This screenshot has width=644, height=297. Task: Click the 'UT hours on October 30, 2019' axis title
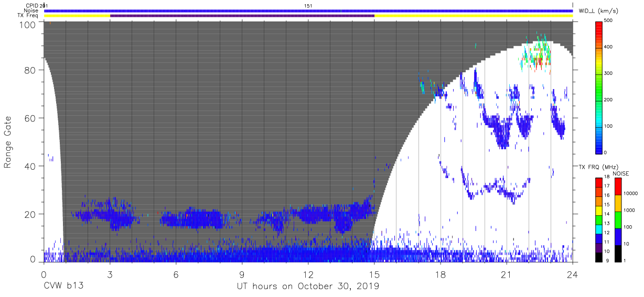(x=308, y=286)
